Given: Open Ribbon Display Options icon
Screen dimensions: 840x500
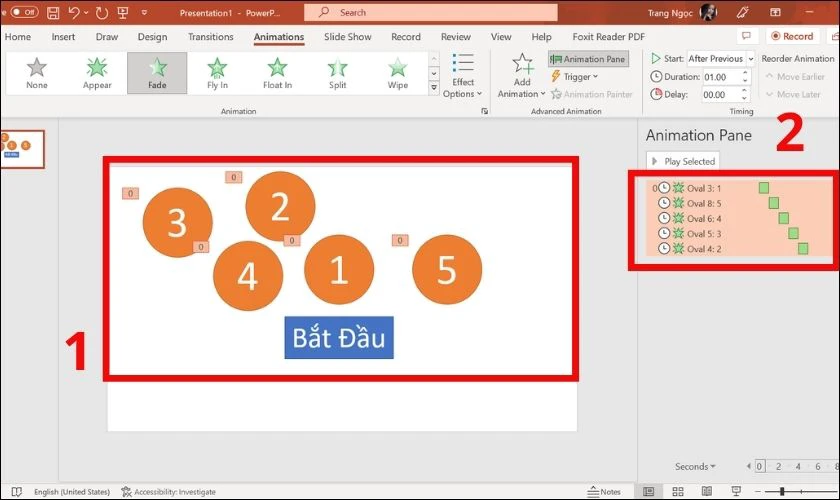Looking at the screenshot, I should click(x=775, y=12).
